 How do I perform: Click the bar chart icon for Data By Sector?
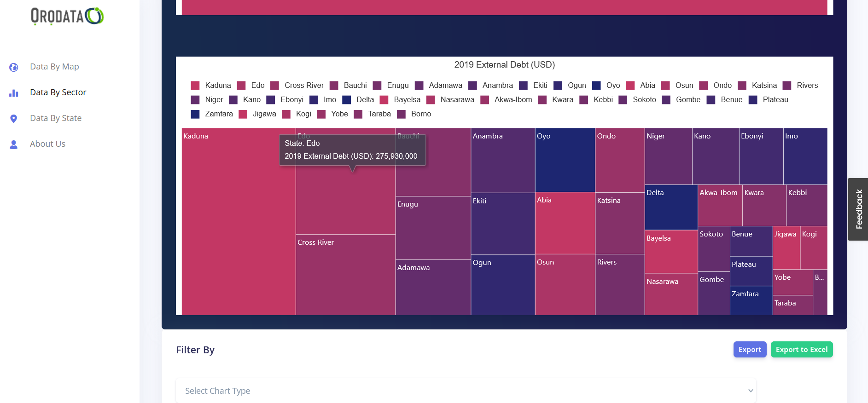[x=14, y=93]
